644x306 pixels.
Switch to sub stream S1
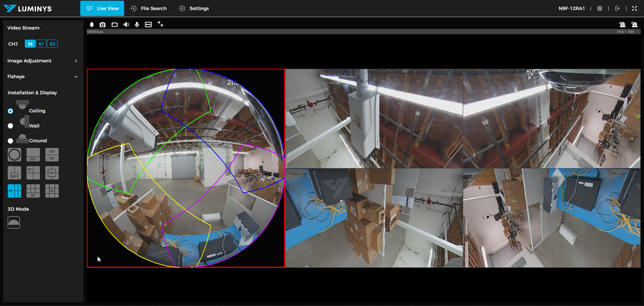(41, 44)
